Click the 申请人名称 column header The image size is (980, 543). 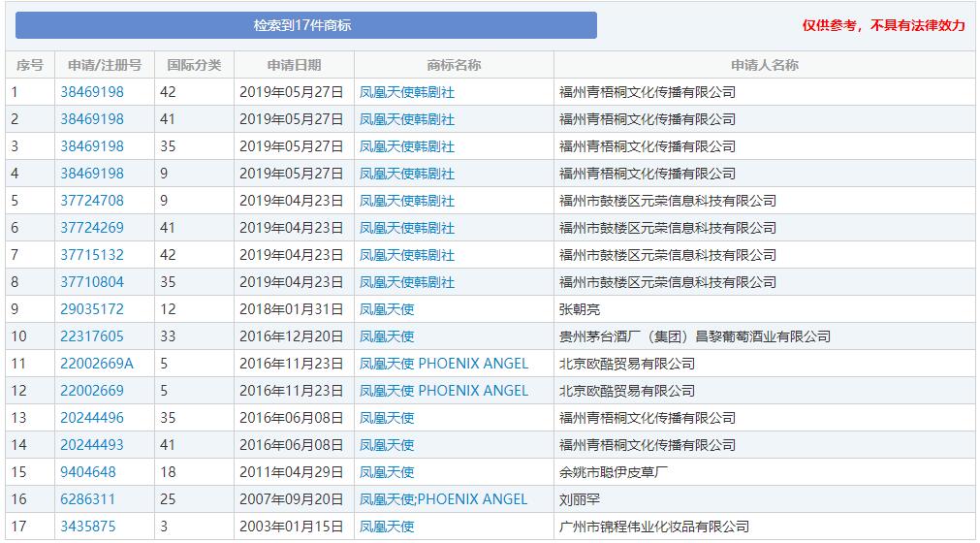click(765, 65)
